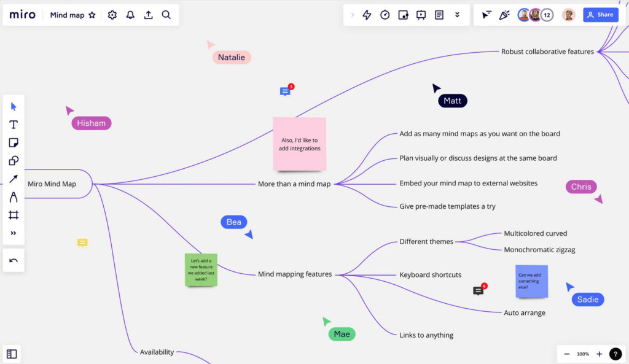Open the help question mark button
Viewport: 629px width, 364px height.
point(615,354)
